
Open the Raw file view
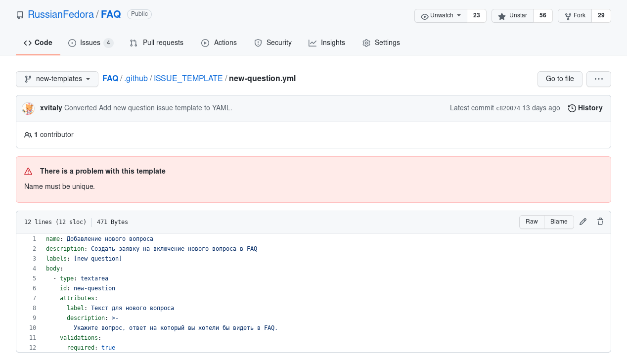(532, 222)
